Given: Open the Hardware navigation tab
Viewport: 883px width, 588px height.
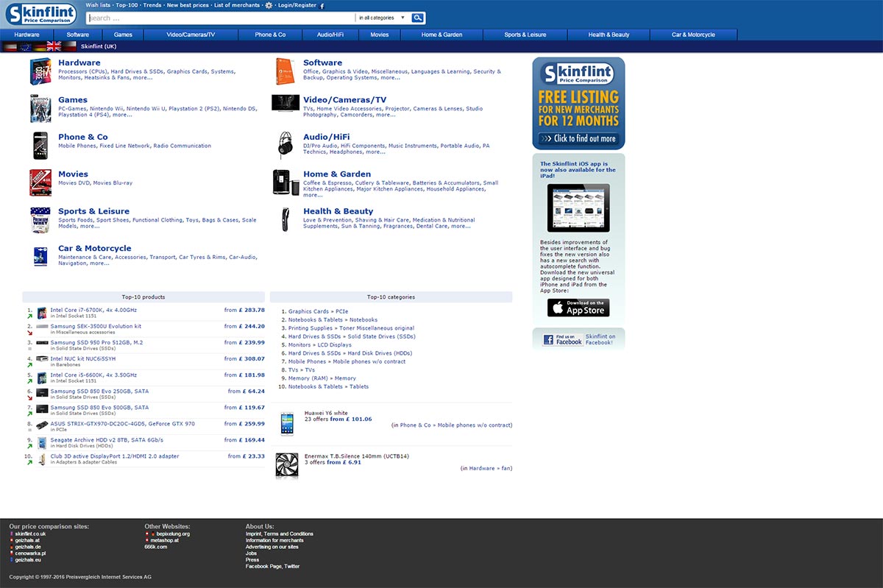Looking at the screenshot, I should click(x=27, y=35).
